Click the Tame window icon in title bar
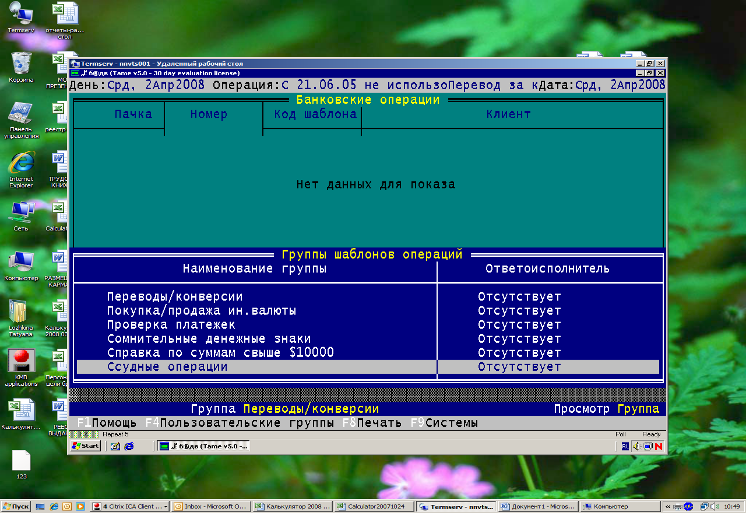The width and height of the screenshot is (746, 513). [x=75, y=73]
